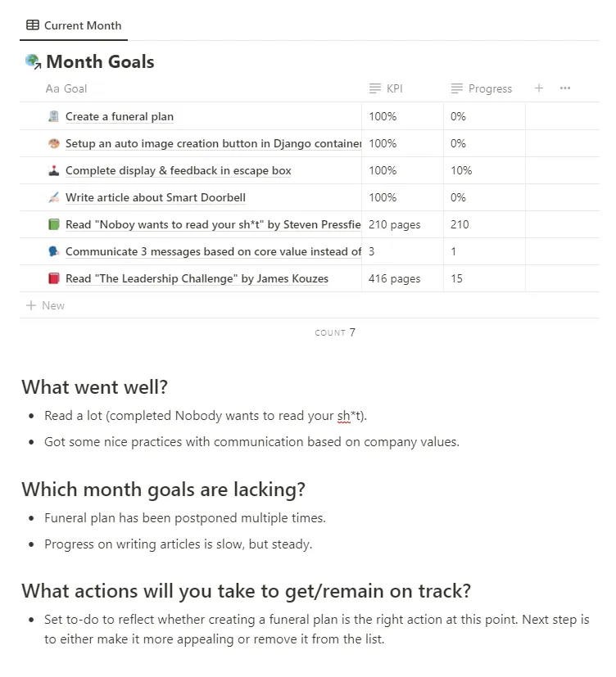Click the red book icon beside Leadership Challenge
The height and width of the screenshot is (677, 616).
click(54, 278)
